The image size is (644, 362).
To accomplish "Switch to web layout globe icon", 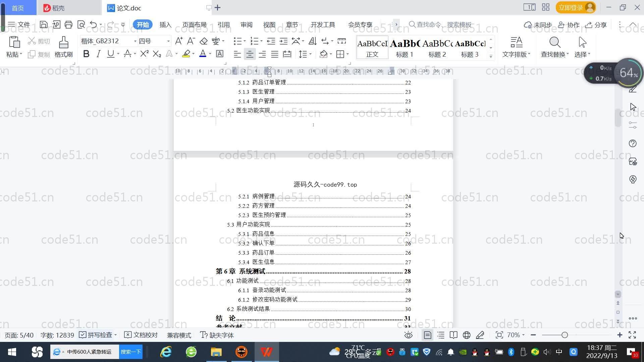I will point(467,335).
